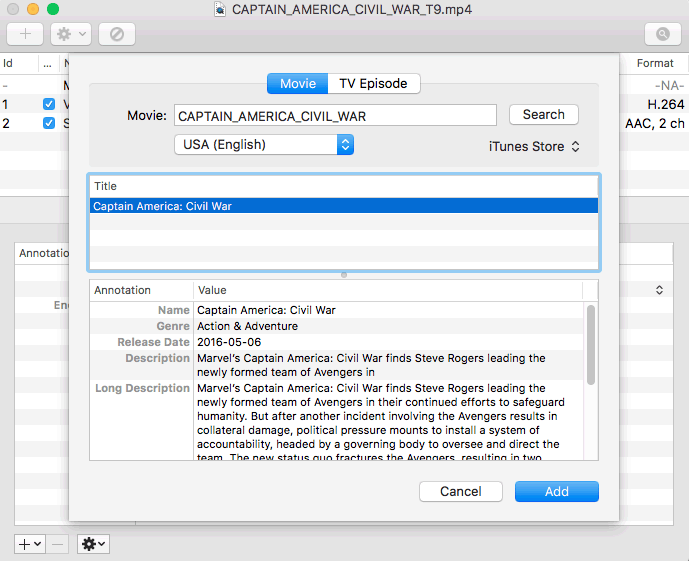Click the add track plus toolbar button
This screenshot has height=561, width=689.
click(25, 34)
